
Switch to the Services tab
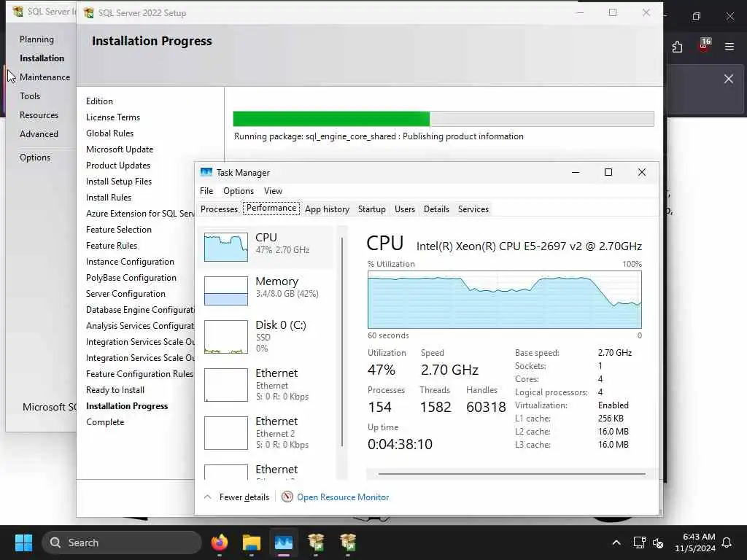point(473,209)
